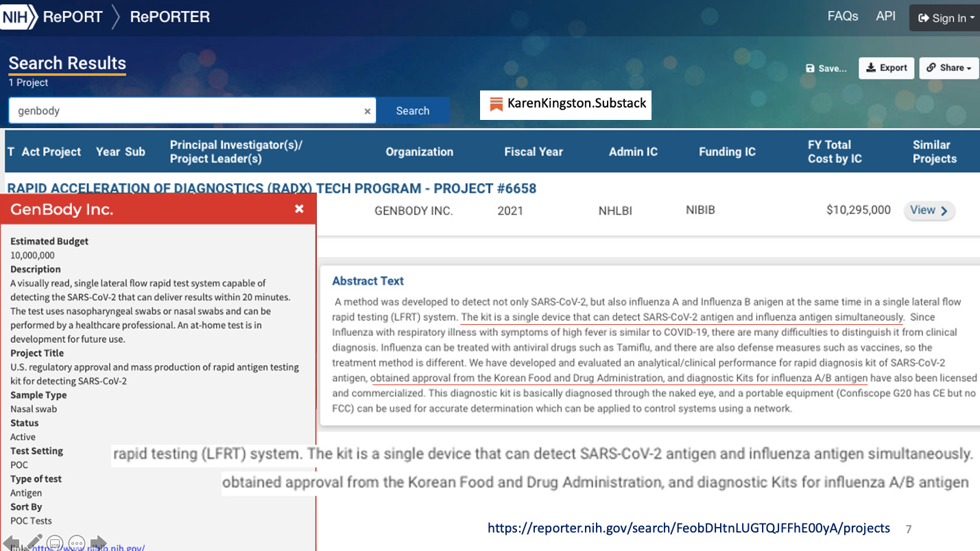Sort by Admin IC column
Screen dimensions: 980x551
(x=633, y=152)
